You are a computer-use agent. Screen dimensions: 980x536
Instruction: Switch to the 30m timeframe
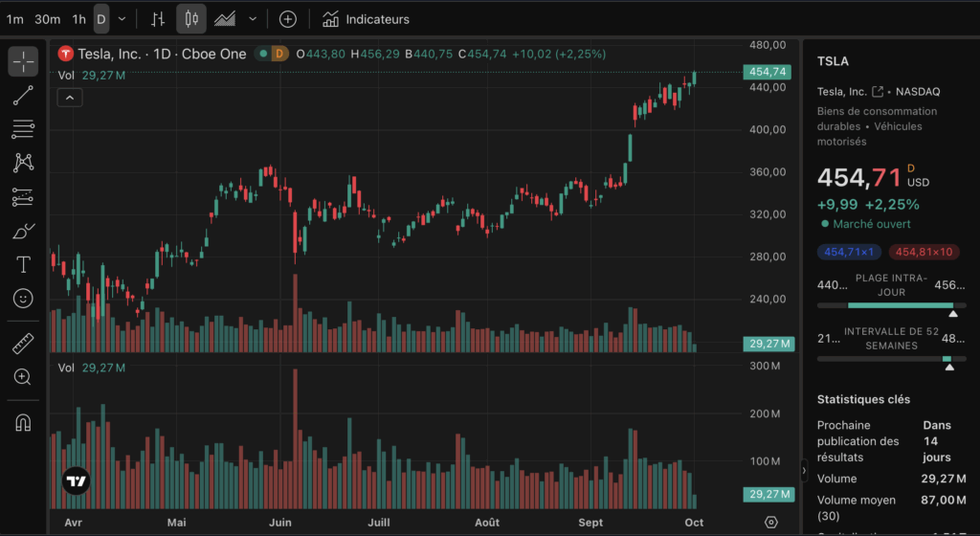pyautogui.click(x=47, y=19)
